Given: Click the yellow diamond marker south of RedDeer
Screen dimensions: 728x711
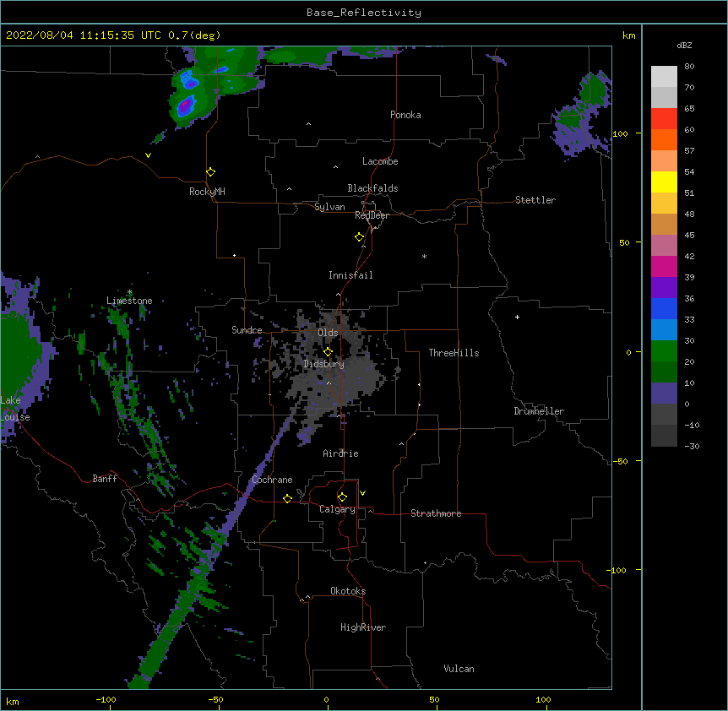Looking at the screenshot, I should point(359,237).
